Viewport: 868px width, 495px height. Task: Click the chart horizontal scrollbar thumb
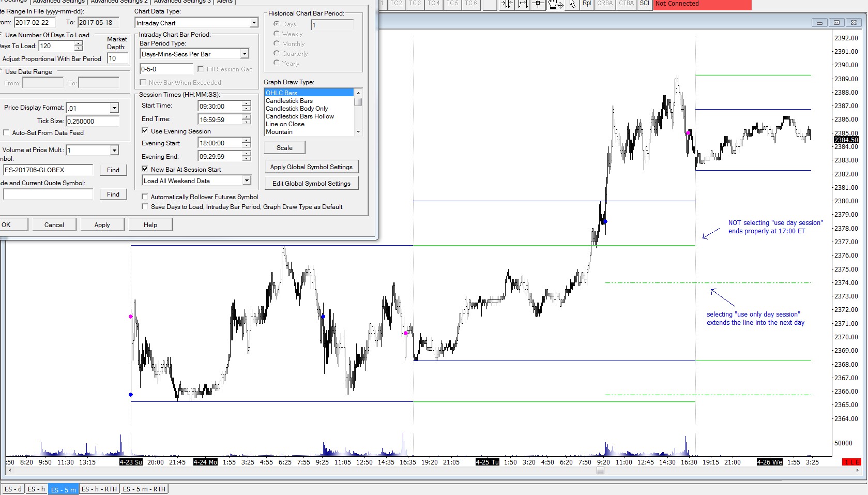(600, 471)
